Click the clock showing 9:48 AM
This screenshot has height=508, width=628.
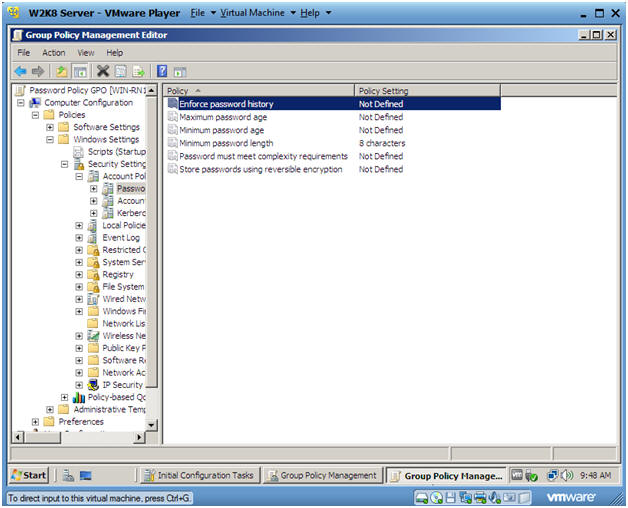tap(595, 476)
